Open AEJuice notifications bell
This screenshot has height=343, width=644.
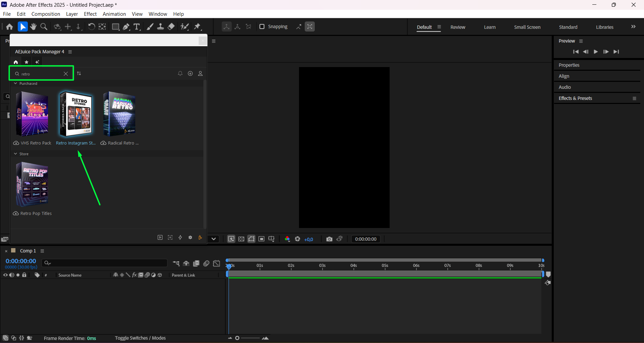tap(180, 73)
